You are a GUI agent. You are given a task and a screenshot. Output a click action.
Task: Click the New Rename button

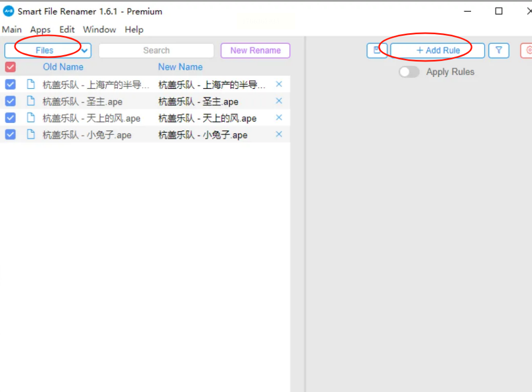click(x=256, y=51)
